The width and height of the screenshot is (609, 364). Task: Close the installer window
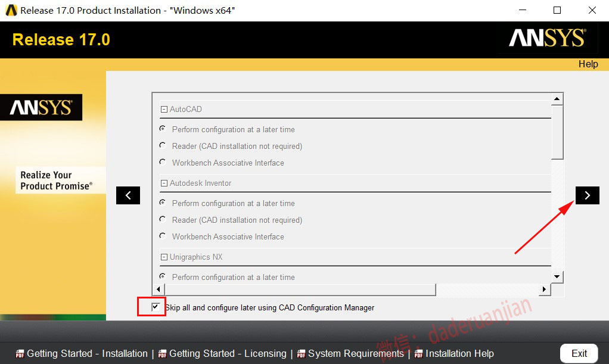click(x=592, y=10)
